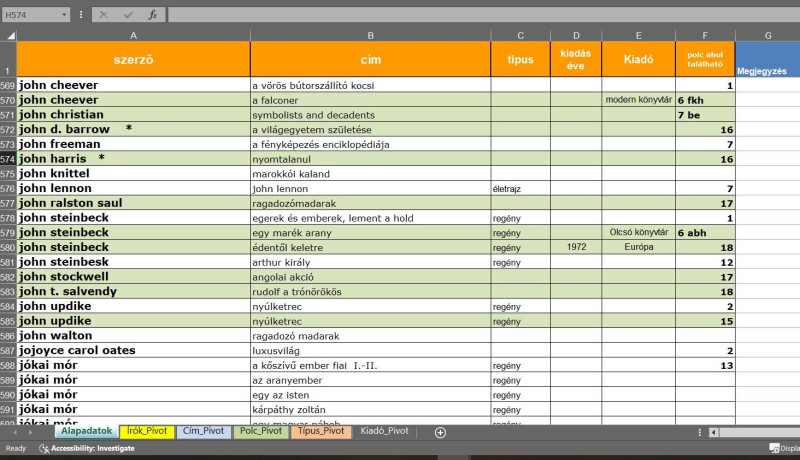Select column A header
This screenshot has height=460, width=800.
click(133, 36)
